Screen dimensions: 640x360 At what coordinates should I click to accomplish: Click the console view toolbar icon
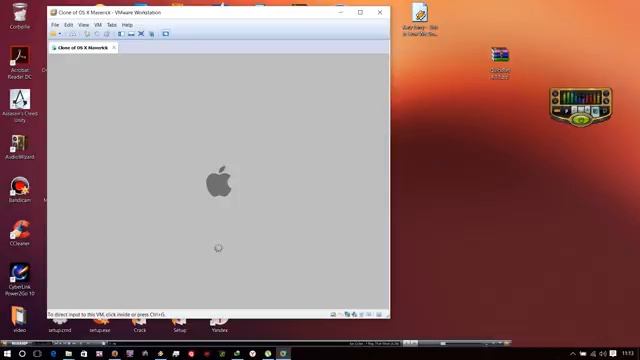click(165, 34)
